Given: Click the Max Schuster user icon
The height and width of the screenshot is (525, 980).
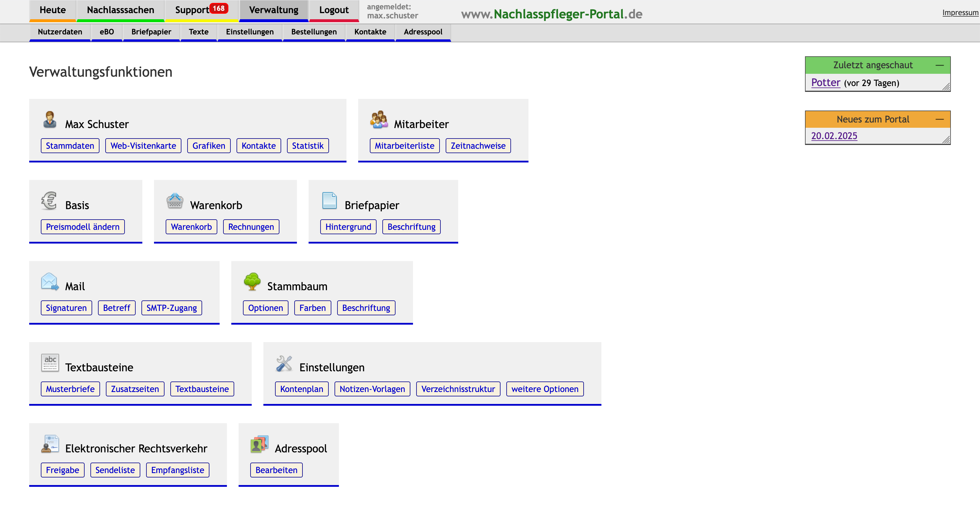Looking at the screenshot, I should tap(50, 120).
